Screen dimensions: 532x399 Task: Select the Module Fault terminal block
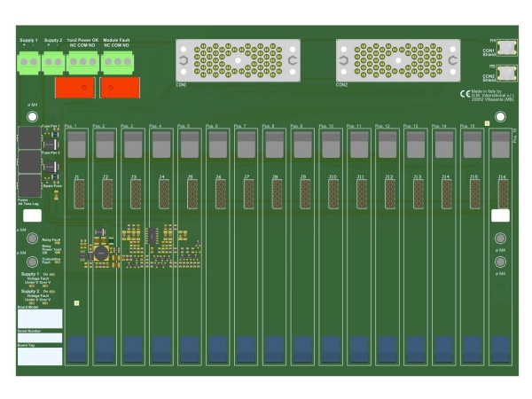point(116,61)
